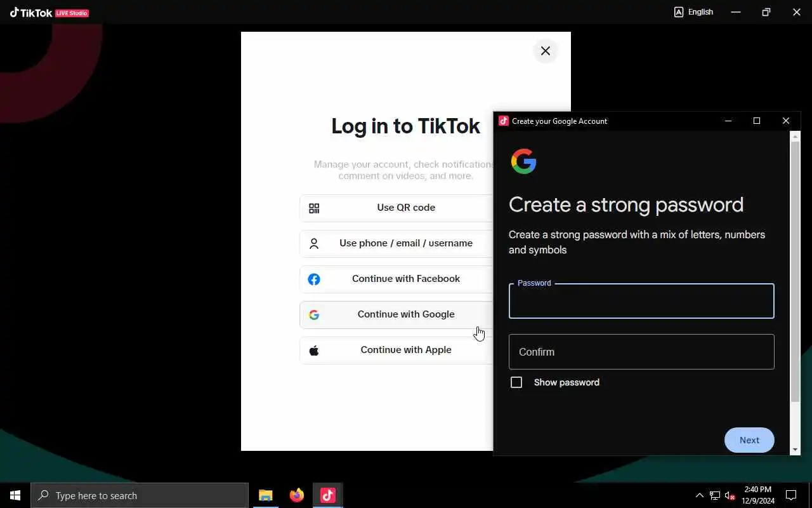Open File Explorer from the taskbar
Image resolution: width=812 pixels, height=508 pixels.
(x=265, y=495)
